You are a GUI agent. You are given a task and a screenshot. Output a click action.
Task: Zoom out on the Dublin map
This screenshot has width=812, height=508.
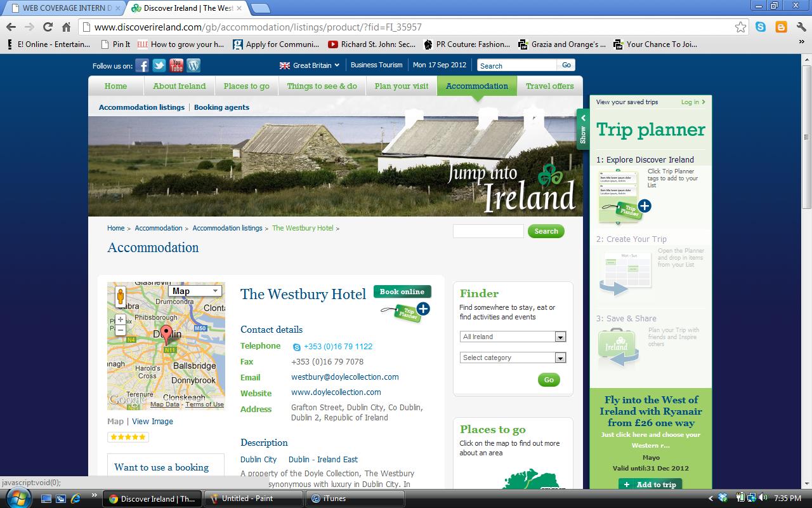(x=121, y=330)
